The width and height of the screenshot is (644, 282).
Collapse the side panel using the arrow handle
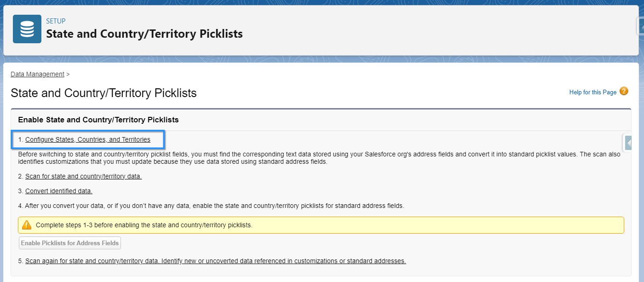628,143
